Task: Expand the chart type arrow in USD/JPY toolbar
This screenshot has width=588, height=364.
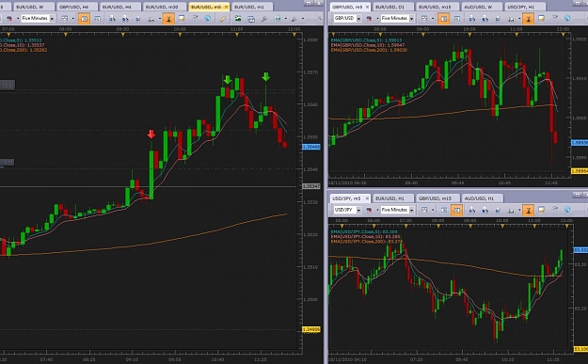Action: click(433, 210)
